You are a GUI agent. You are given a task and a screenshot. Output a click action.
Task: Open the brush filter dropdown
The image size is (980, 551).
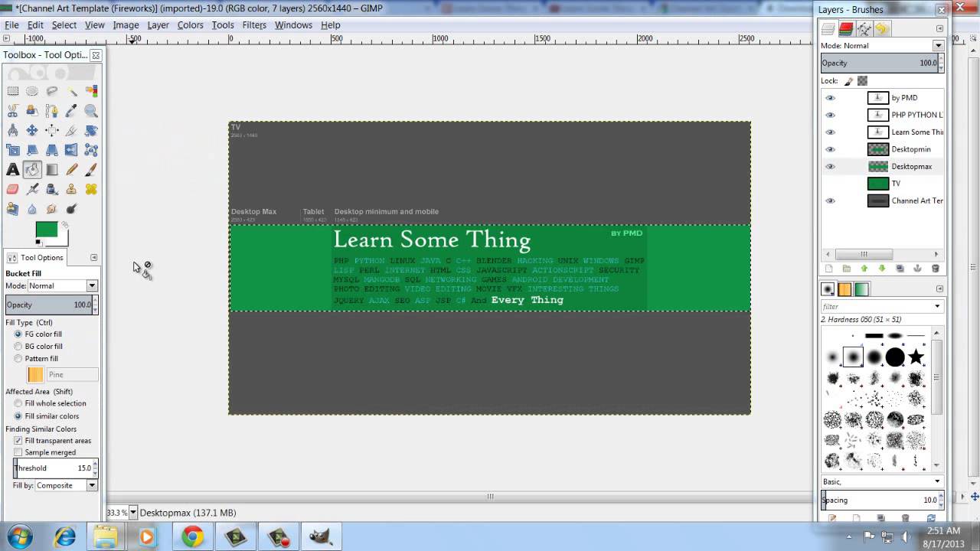pos(937,306)
